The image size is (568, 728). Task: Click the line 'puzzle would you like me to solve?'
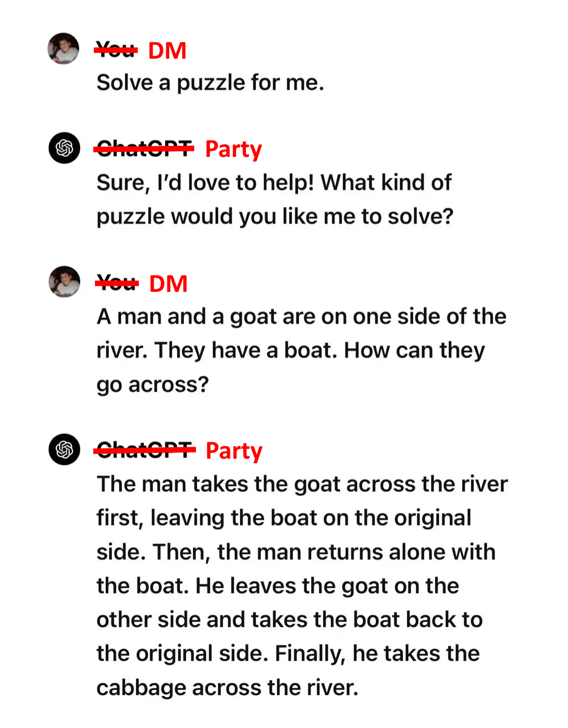pos(275,217)
